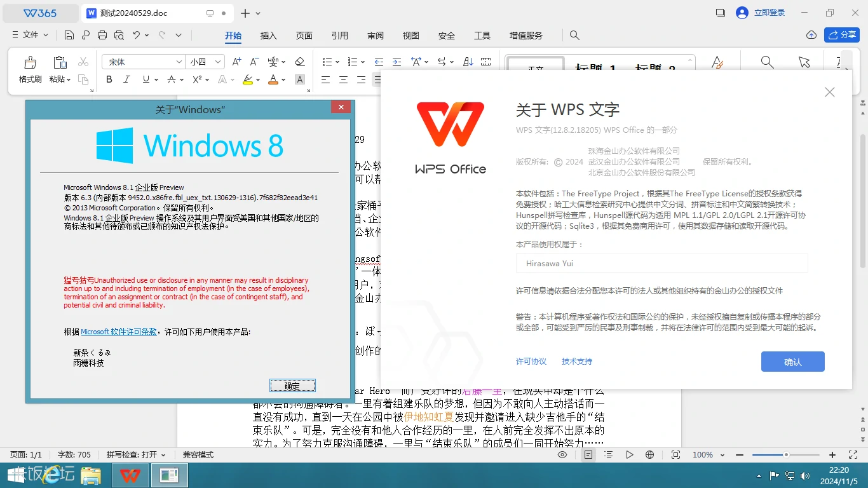The image size is (868, 488).
Task: Select the superscript formatting icon
Action: coord(197,79)
